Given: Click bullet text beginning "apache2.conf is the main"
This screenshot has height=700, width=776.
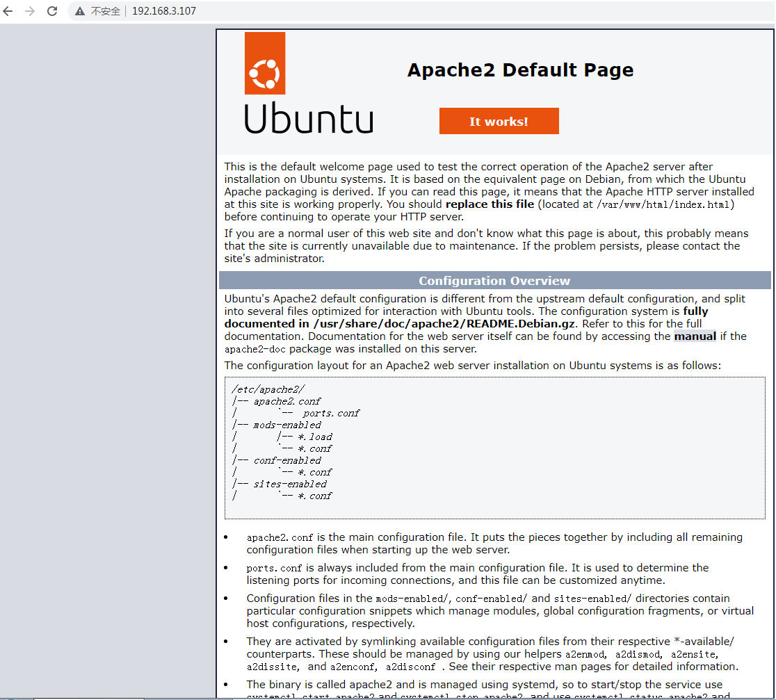Looking at the screenshot, I should (494, 543).
